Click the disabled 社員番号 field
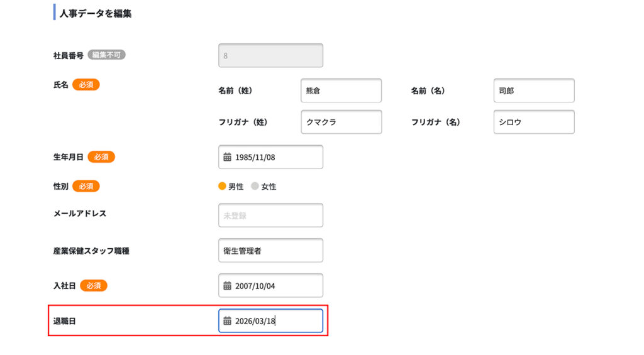The width and height of the screenshot is (644, 355). (x=270, y=55)
